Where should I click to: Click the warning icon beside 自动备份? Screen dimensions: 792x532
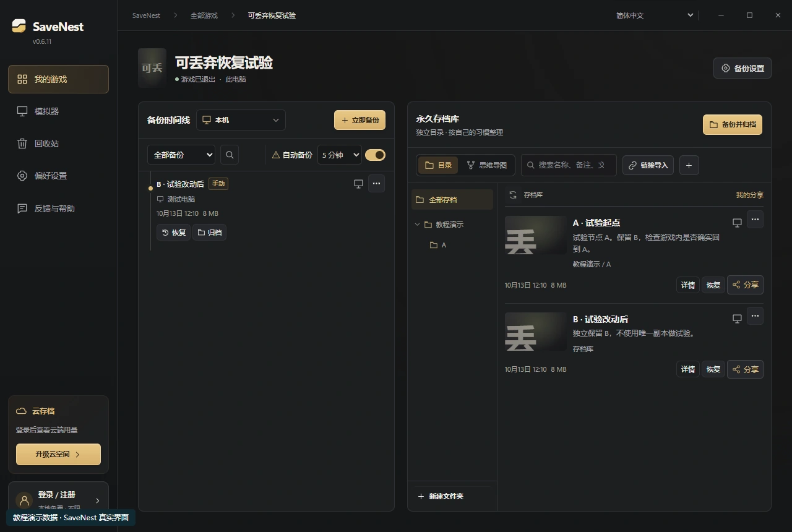(x=276, y=155)
